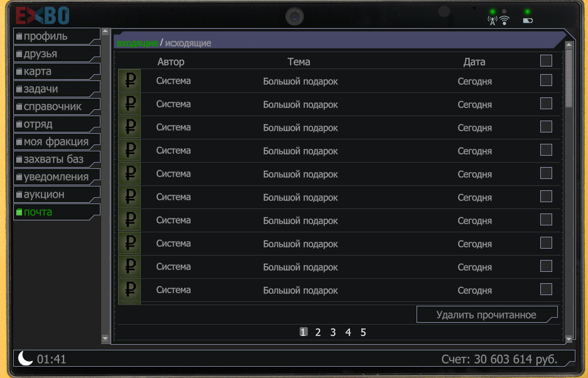
Task: Click the EXBO logo
Action: pyautogui.click(x=42, y=15)
